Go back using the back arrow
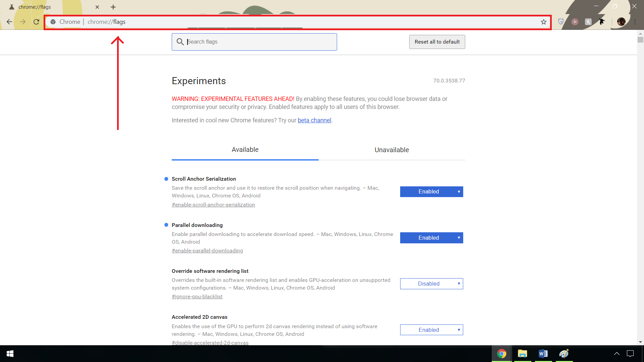 9,22
